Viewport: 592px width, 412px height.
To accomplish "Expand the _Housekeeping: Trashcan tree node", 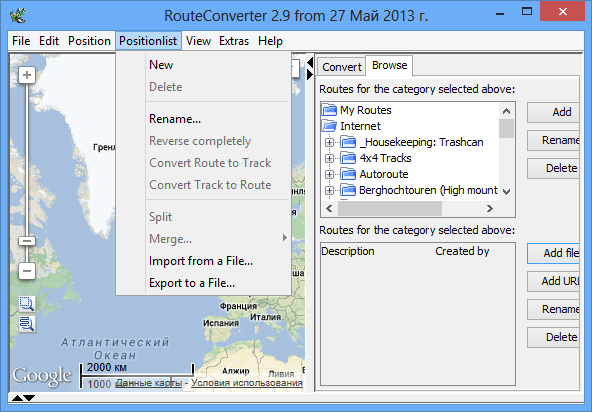I will coord(329,142).
